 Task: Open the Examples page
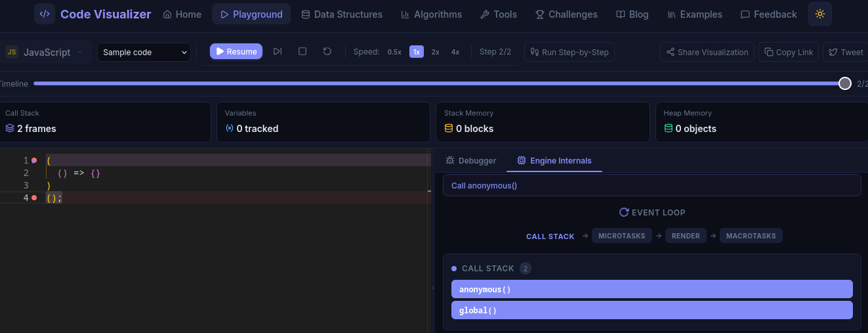coord(695,14)
